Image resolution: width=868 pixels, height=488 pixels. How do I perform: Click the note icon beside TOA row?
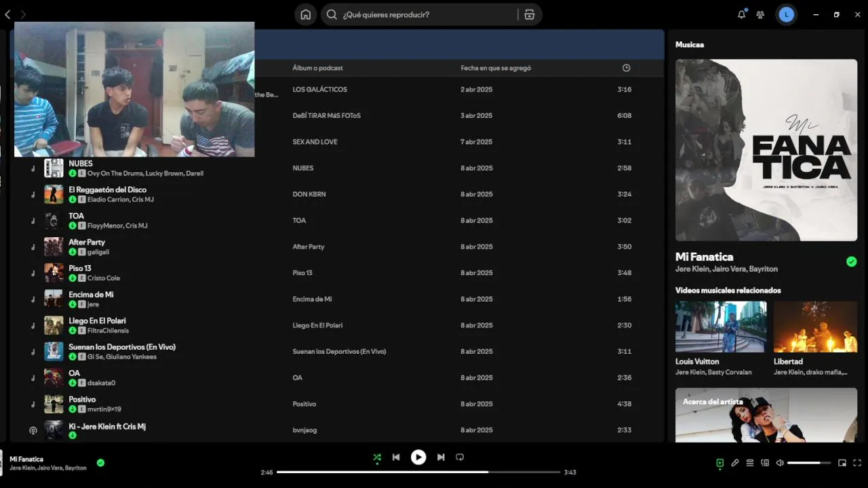[x=33, y=221]
